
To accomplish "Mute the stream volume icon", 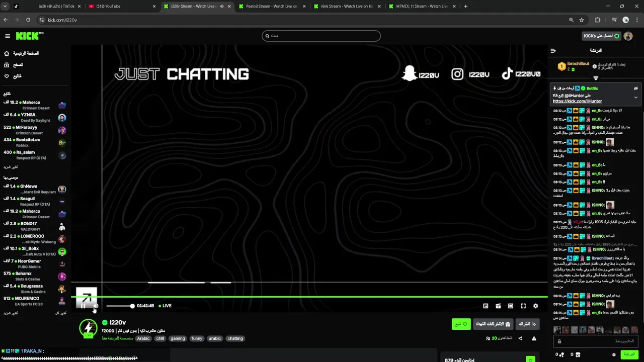I will (96, 306).
